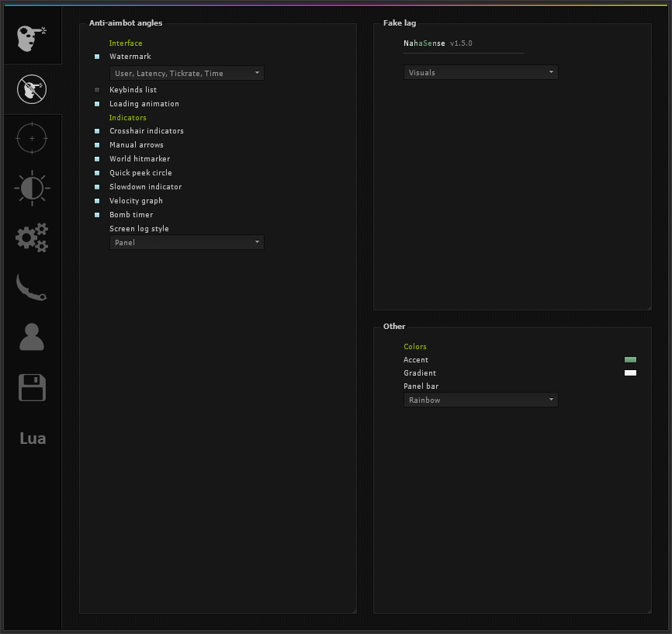Toggle the Watermark checkbox
The image size is (672, 634).
(97, 57)
